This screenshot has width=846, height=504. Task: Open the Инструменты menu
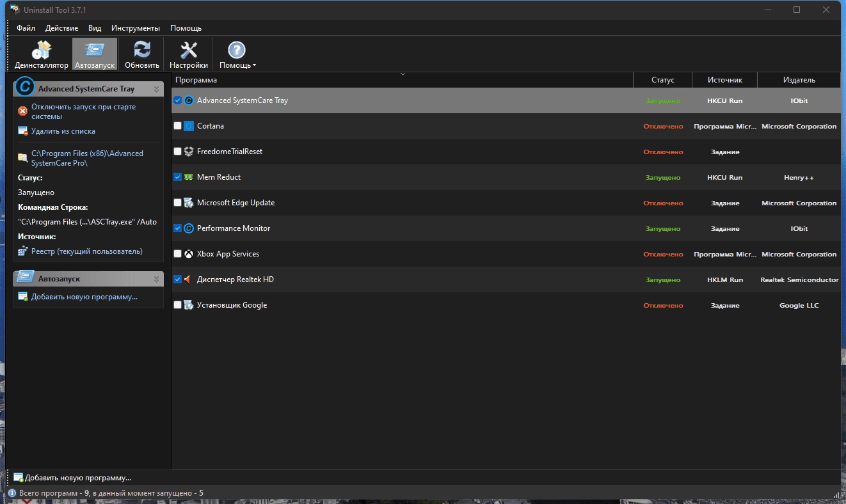[x=136, y=28]
